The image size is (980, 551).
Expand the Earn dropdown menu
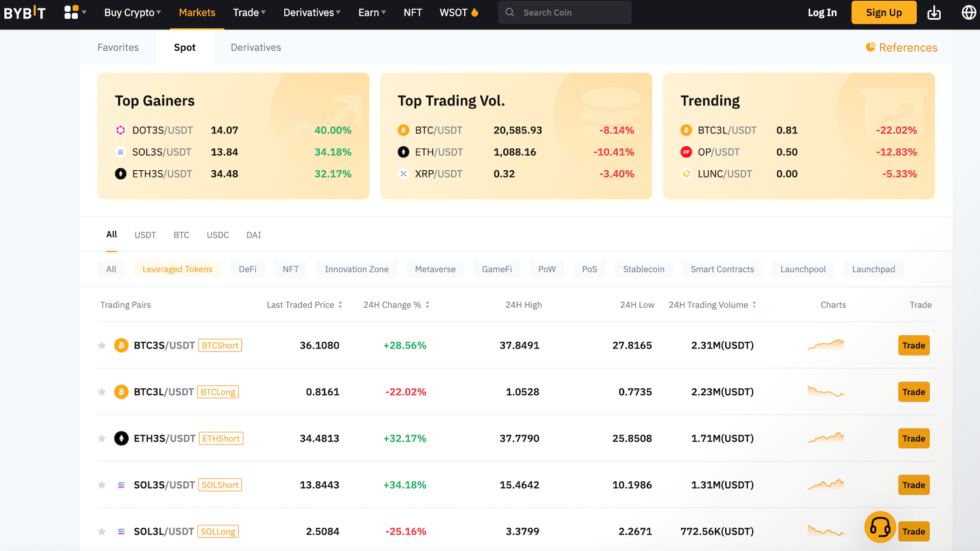pyautogui.click(x=372, y=12)
